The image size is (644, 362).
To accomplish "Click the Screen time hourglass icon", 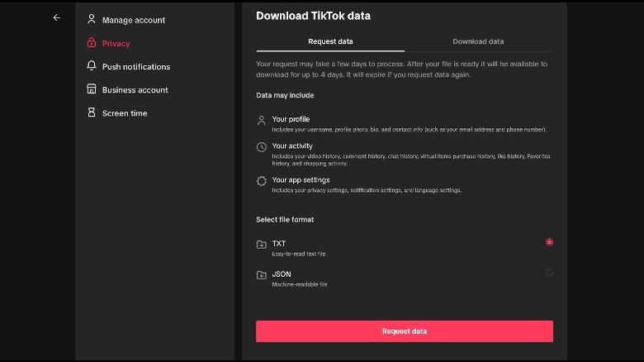I will [x=92, y=112].
